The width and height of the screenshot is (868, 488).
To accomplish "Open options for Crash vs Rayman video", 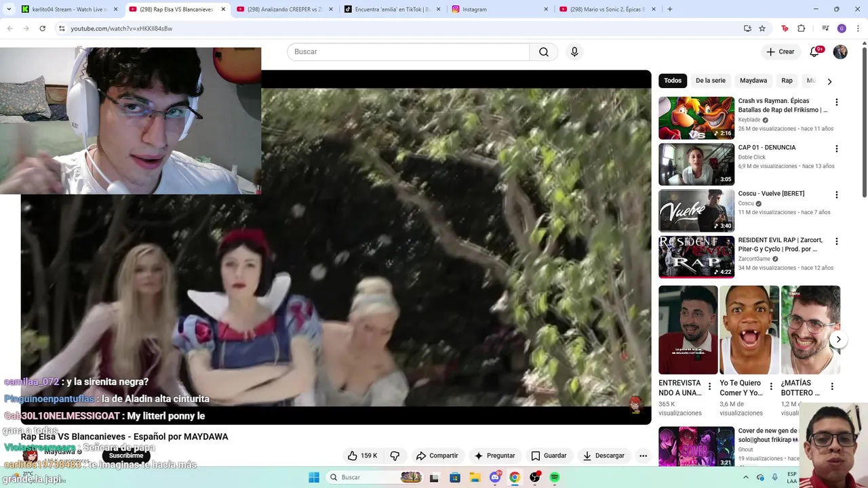I will point(836,102).
